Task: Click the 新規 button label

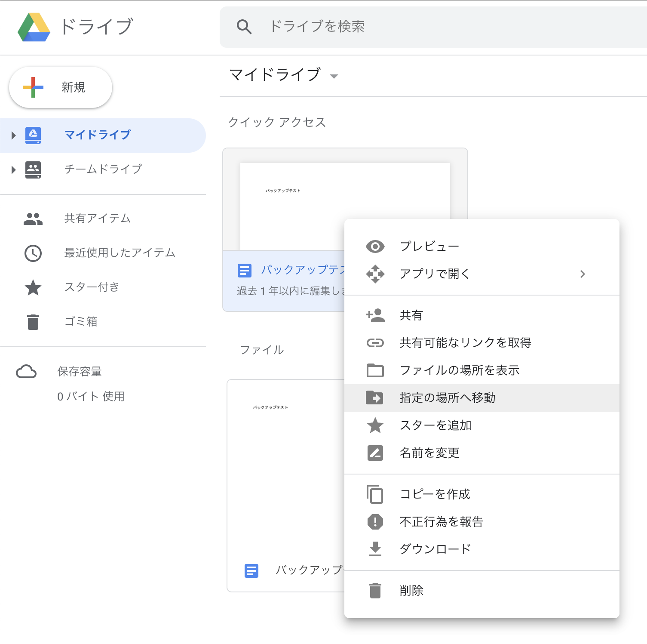Action: pos(74,87)
